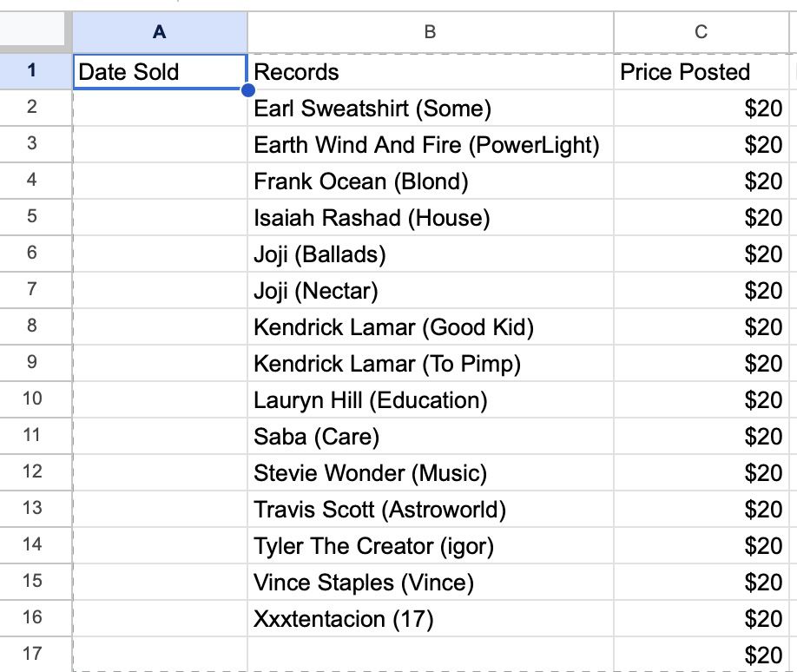This screenshot has height=672, width=797.
Task: Select row 1 header
Action: (32, 71)
